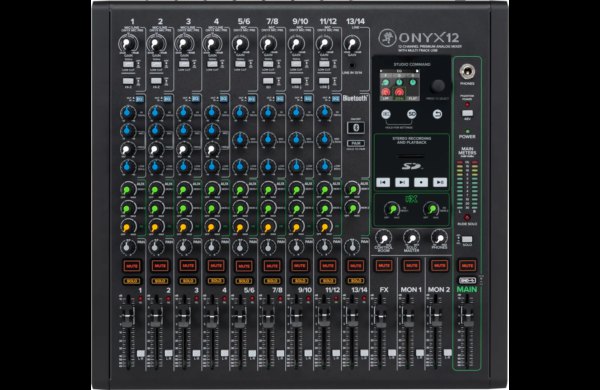600x390 pixels.
Task: Hit the record button in SD section
Action: (421, 182)
